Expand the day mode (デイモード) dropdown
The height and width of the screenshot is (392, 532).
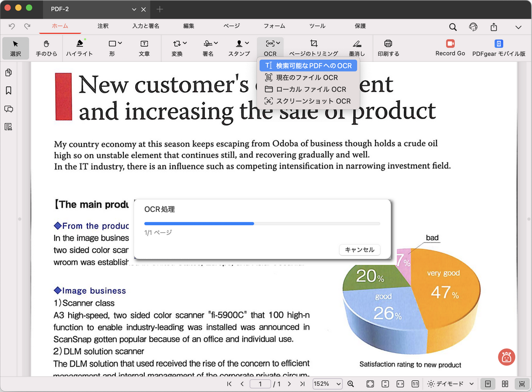471,384
